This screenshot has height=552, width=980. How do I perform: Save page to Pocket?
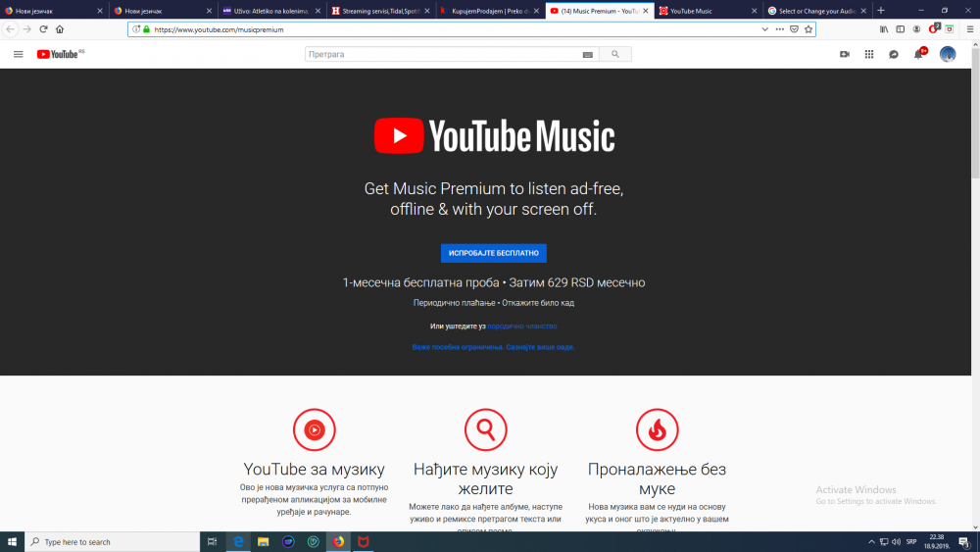[x=794, y=29]
